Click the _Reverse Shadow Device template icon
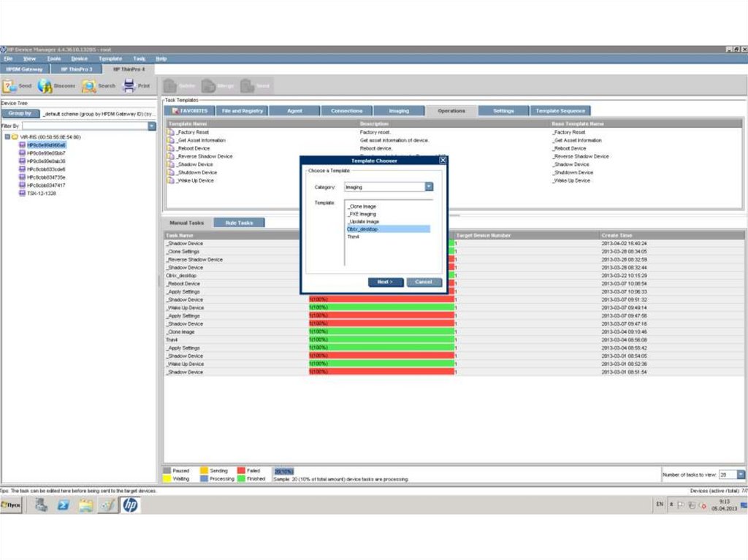748x560 pixels. [171, 156]
